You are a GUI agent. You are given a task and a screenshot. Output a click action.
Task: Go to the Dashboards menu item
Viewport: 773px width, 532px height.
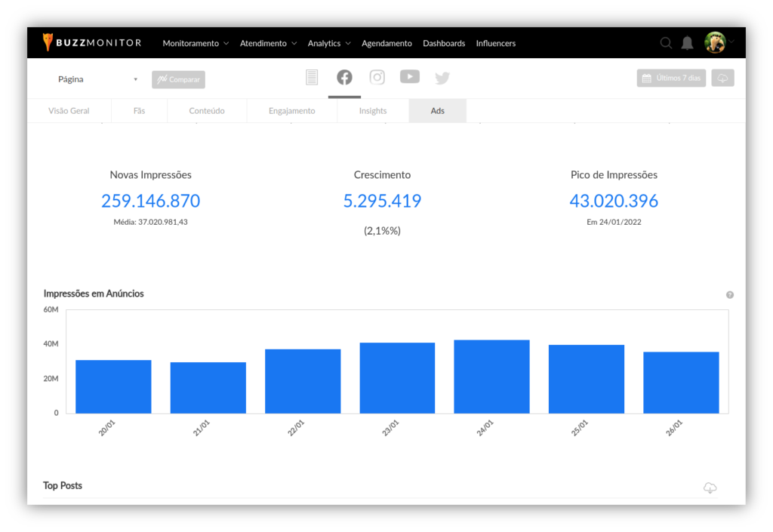(x=444, y=44)
